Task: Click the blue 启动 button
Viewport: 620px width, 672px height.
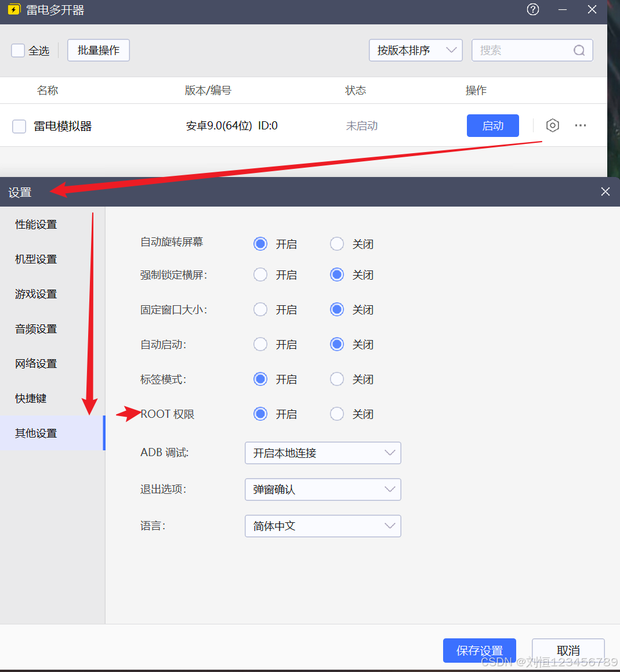Action: point(493,125)
